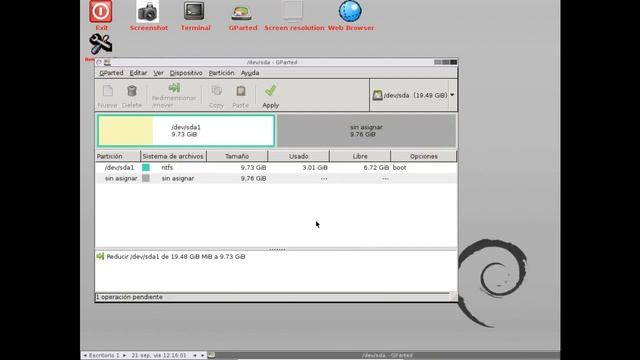Image resolution: width=640 pixels, height=360 pixels.
Task: Click the Nueva new partition toolbar icon
Action: pos(107,96)
